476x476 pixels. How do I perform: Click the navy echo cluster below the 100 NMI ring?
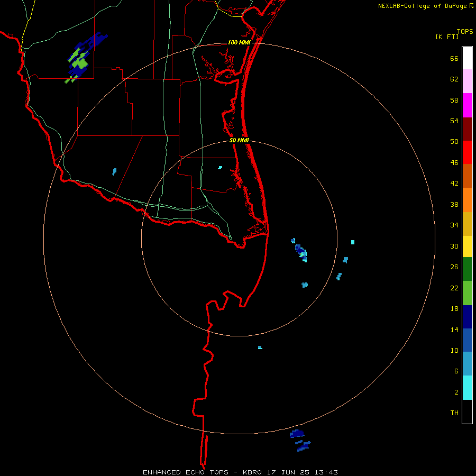[300, 440]
